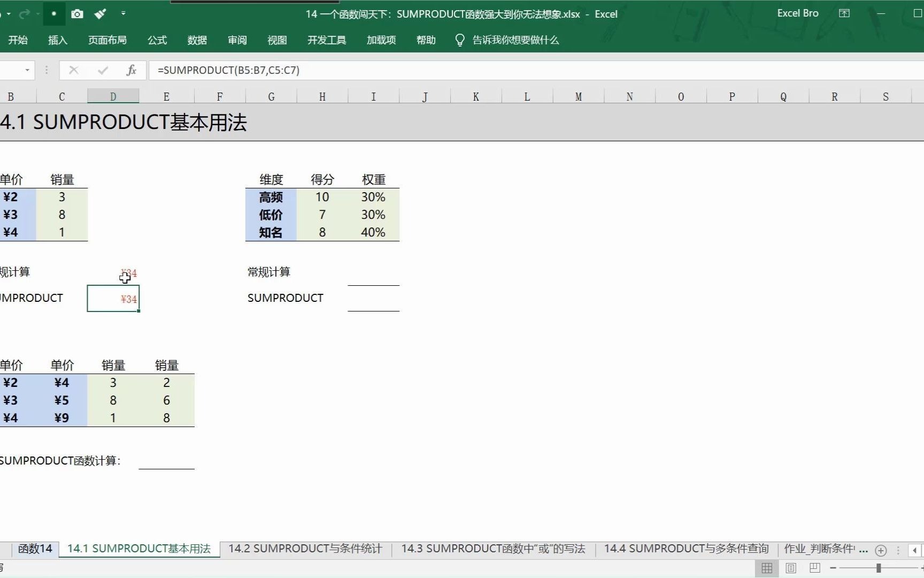Cancel formula entry with the X icon

[74, 70]
